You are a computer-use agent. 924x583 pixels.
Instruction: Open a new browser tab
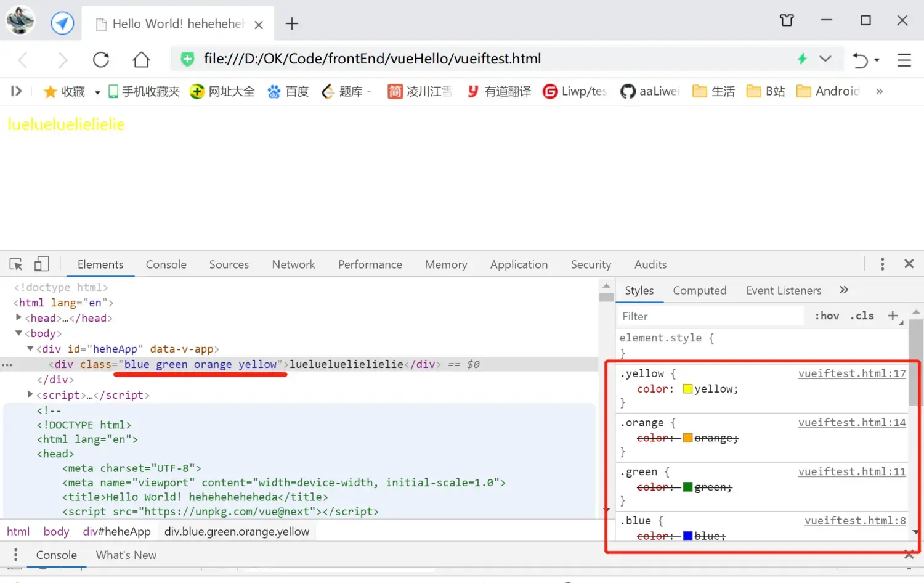pos(292,24)
